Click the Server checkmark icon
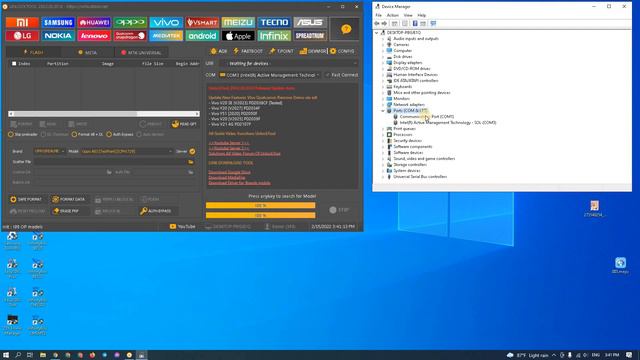Viewport: 640px width, 360px height. 192,151
